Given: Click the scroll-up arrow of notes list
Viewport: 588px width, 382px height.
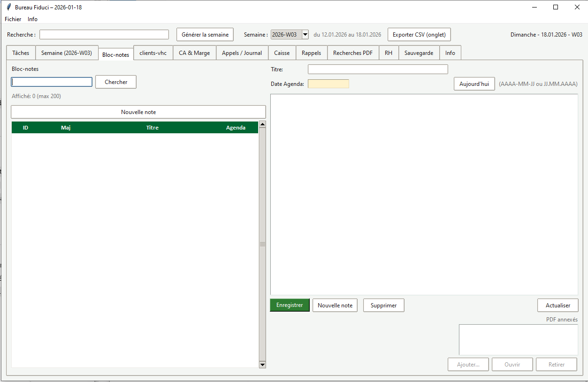Looking at the screenshot, I should click(262, 125).
